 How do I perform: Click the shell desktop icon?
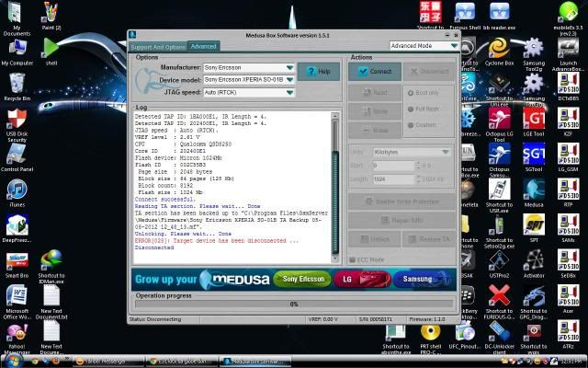[x=51, y=52]
